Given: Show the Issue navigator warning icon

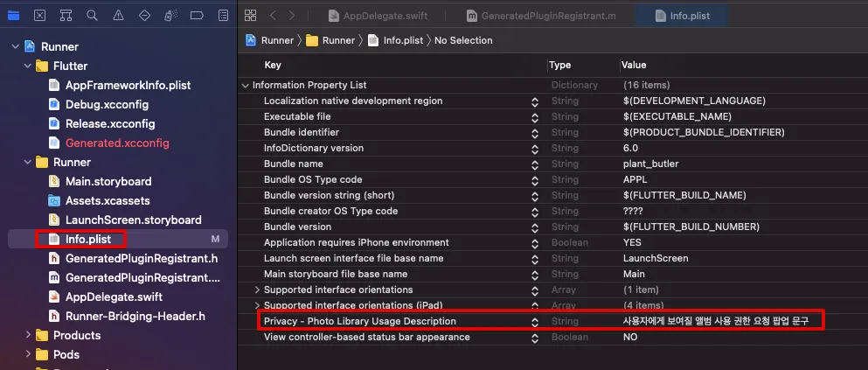Looking at the screenshot, I should (118, 15).
